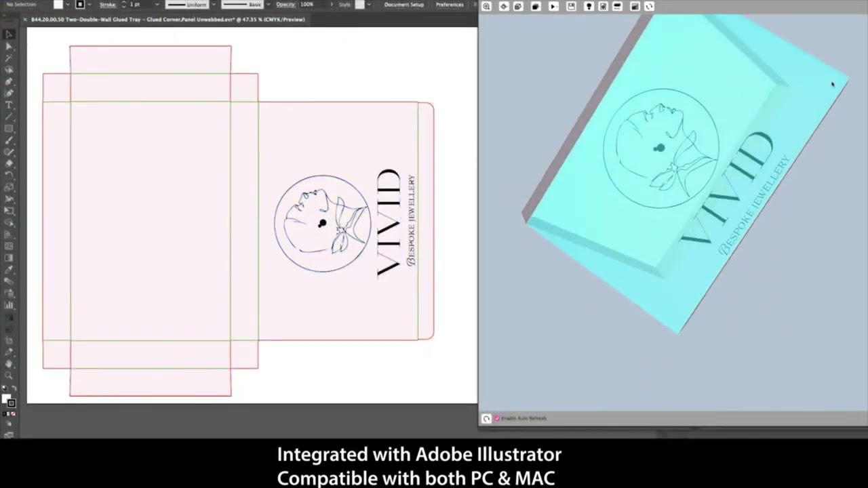Click the wireframe cube icon in 3D preview
The width and height of the screenshot is (868, 488).
point(519,6)
